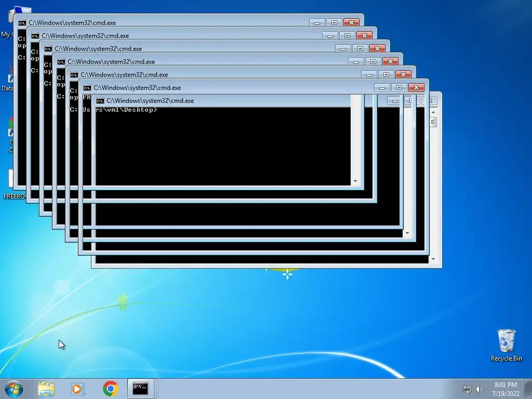This screenshot has height=399, width=532.
Task: Open system menu icon of fifth cmd window from top
Action: click(x=74, y=75)
